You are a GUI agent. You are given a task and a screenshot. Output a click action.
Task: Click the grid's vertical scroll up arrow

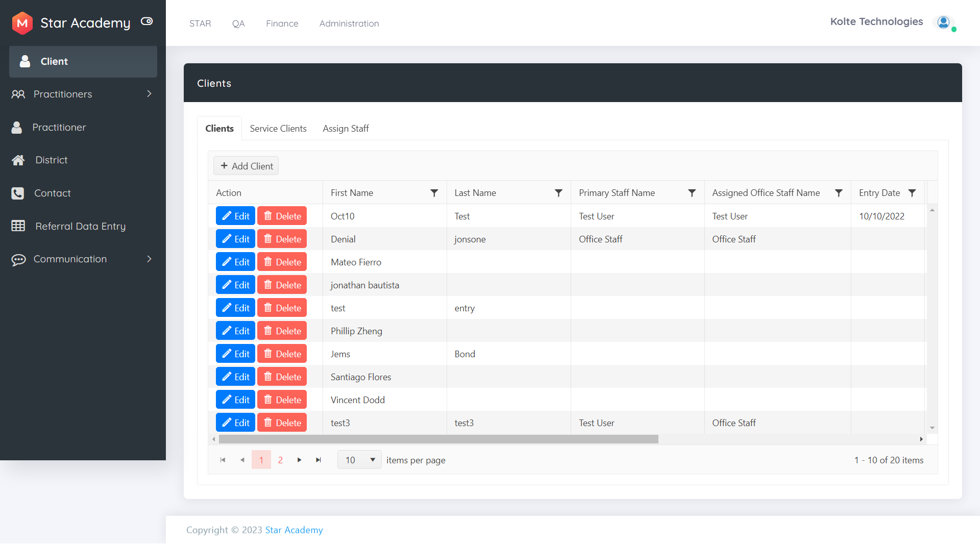pos(932,210)
